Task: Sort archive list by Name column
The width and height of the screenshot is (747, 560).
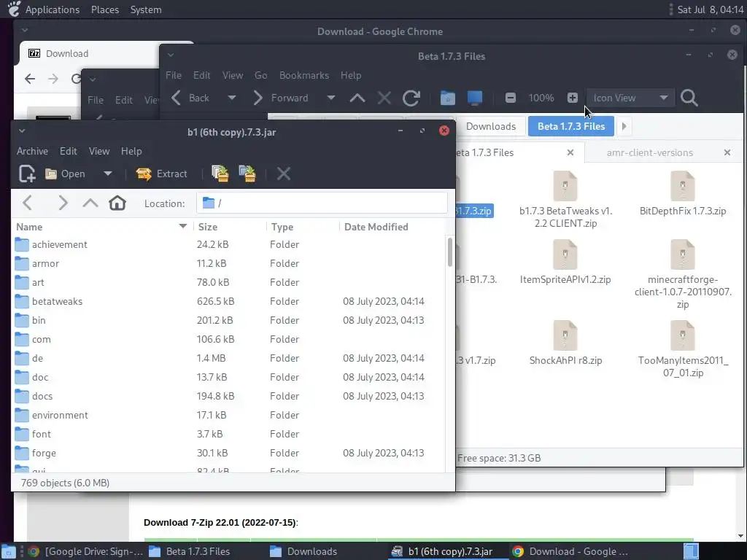Action: point(101,227)
